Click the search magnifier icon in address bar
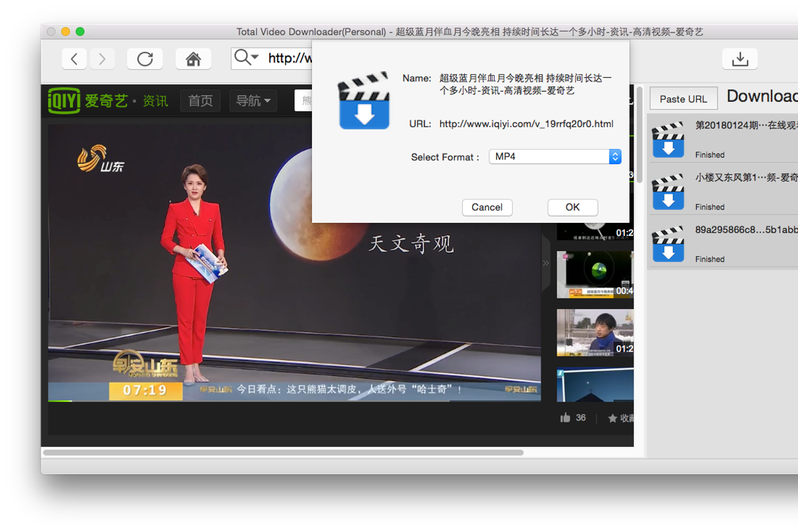 coord(246,58)
